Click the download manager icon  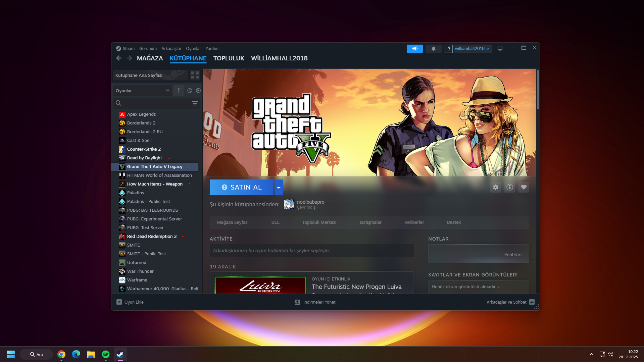click(x=297, y=302)
